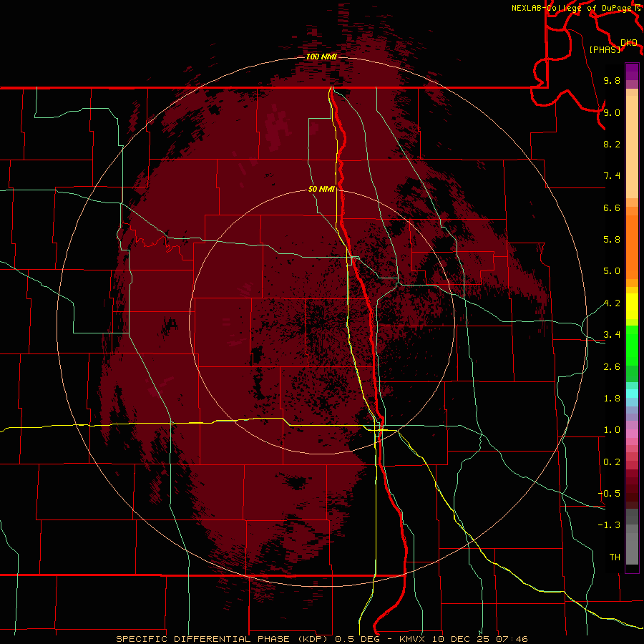Click the KMVX station identifier in caption
The width and height of the screenshot is (644, 644).
[x=412, y=639]
